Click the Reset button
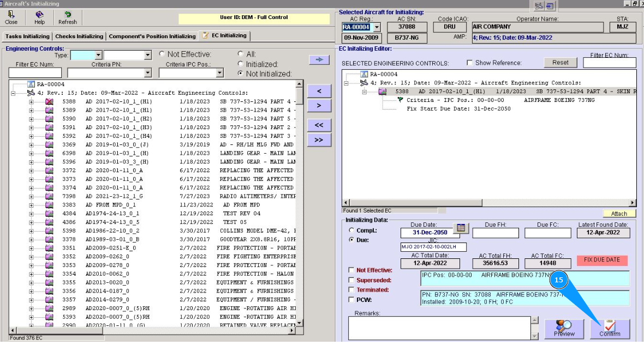644x345 pixels. pyautogui.click(x=560, y=63)
